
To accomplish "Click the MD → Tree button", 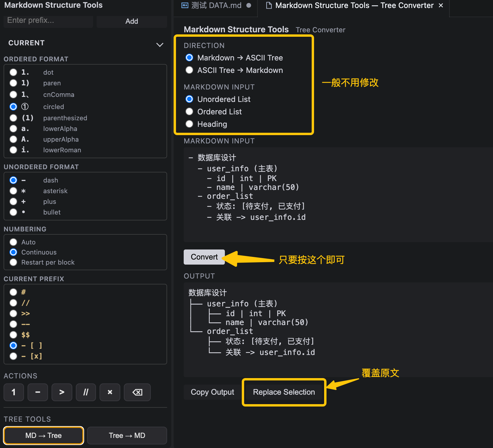I will tap(44, 436).
